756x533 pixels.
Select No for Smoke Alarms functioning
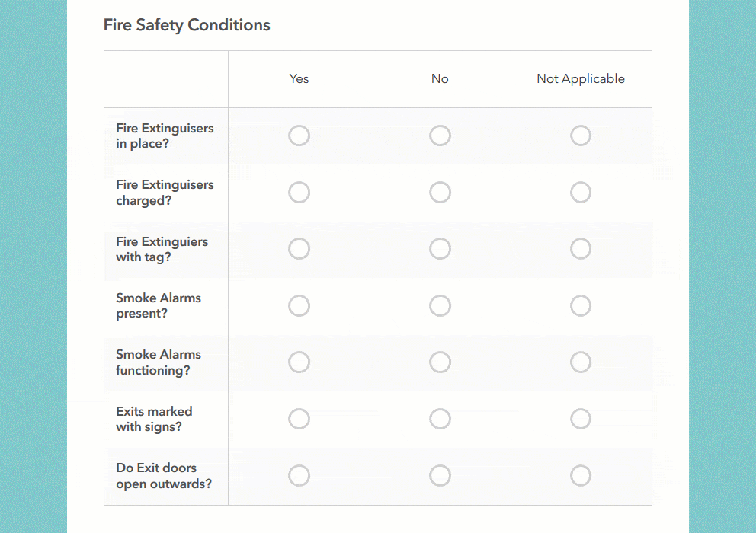pos(440,362)
